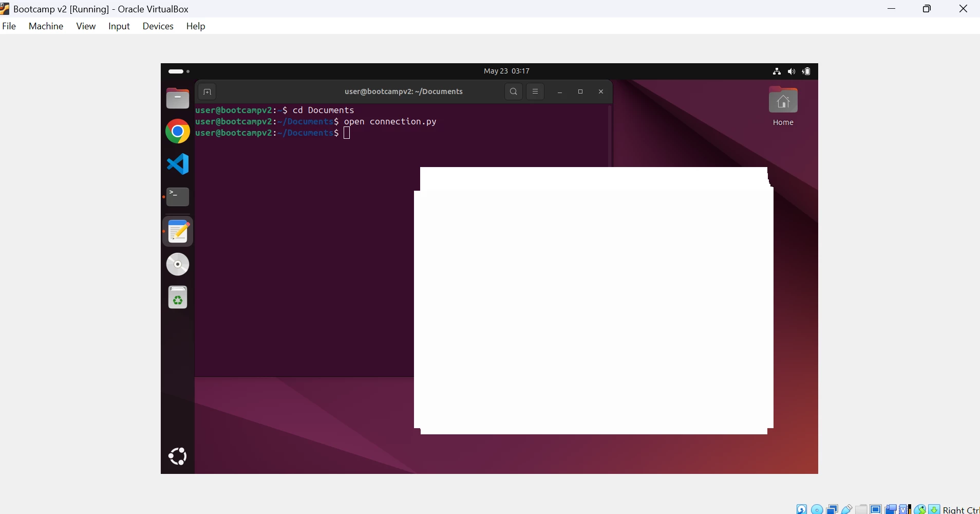Open the VirtualBox Machine menu

pos(46,26)
